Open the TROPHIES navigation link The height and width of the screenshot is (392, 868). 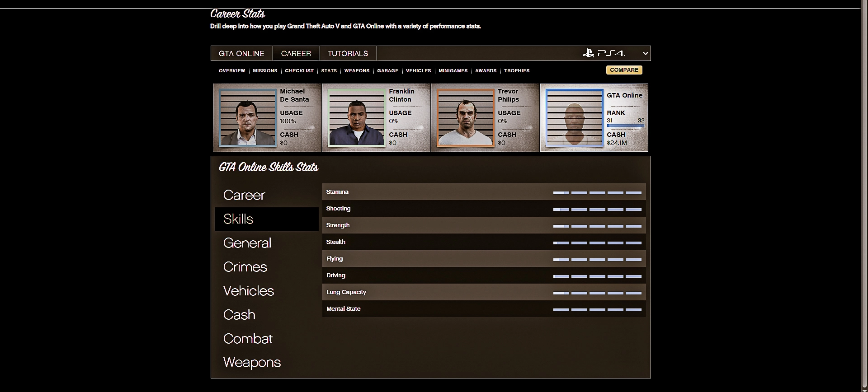point(517,71)
